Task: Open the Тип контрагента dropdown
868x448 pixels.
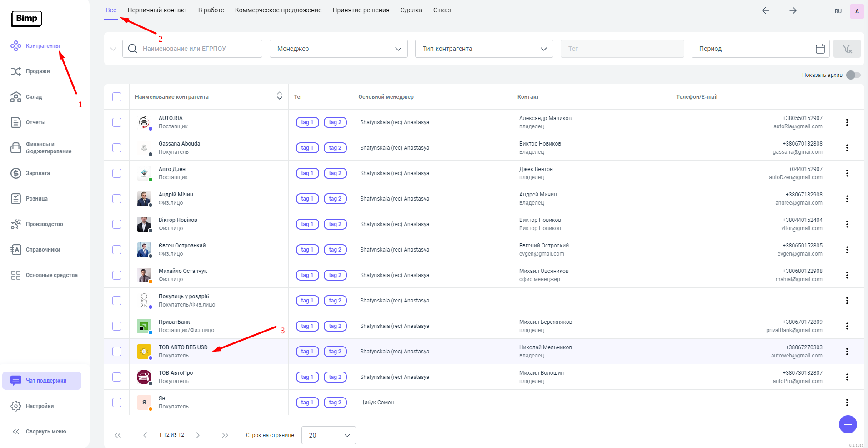Action: coord(484,49)
